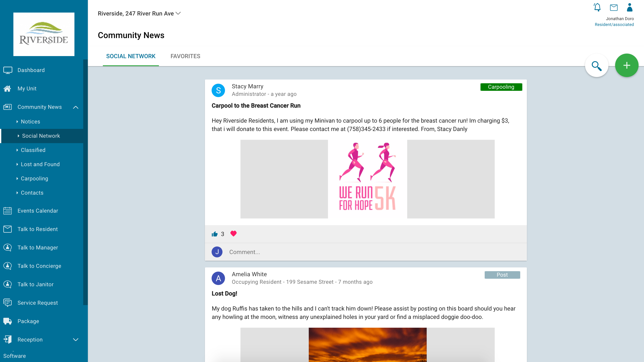Click the search magnifier button
The width and height of the screenshot is (644, 362).
[x=597, y=65]
